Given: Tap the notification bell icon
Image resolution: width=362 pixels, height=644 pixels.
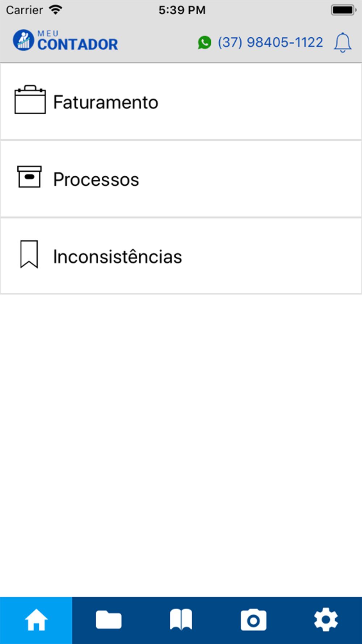Looking at the screenshot, I should 342,43.
